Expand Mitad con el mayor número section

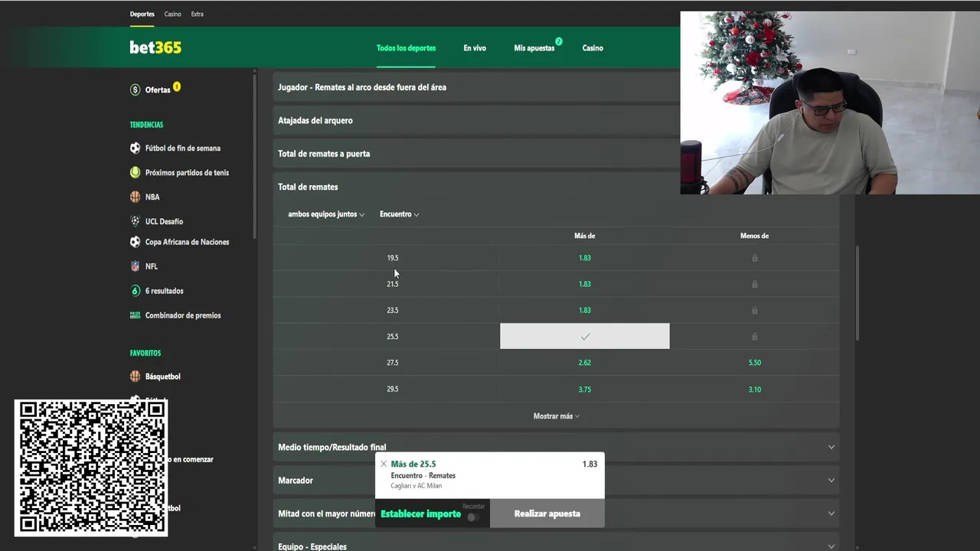pyautogui.click(x=556, y=514)
